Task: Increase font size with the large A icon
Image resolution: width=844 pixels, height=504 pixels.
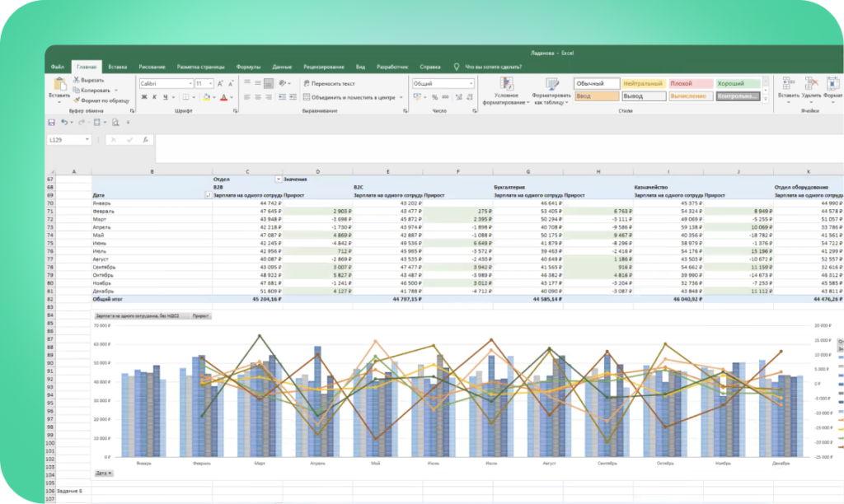Action: pos(219,83)
